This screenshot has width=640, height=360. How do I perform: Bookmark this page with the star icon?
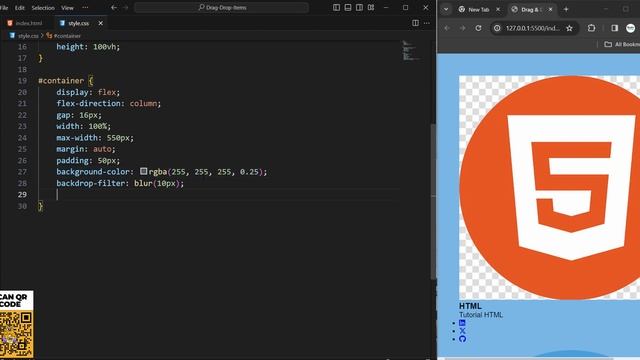pos(569,28)
